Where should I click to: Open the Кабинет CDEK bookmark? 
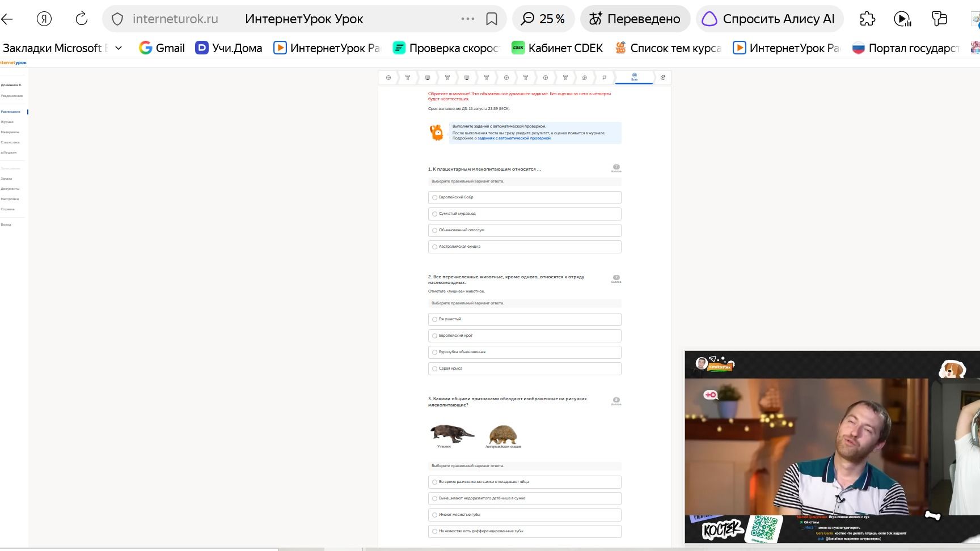[557, 48]
